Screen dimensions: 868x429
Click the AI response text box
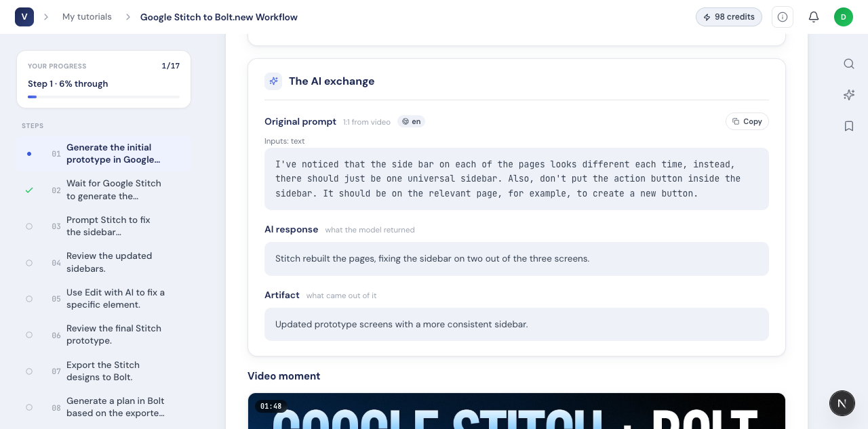click(517, 258)
